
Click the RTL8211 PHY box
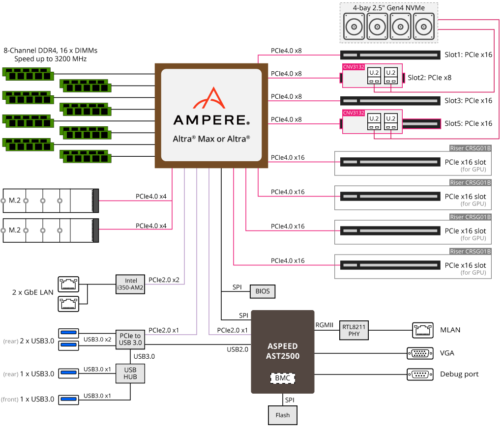point(354,330)
